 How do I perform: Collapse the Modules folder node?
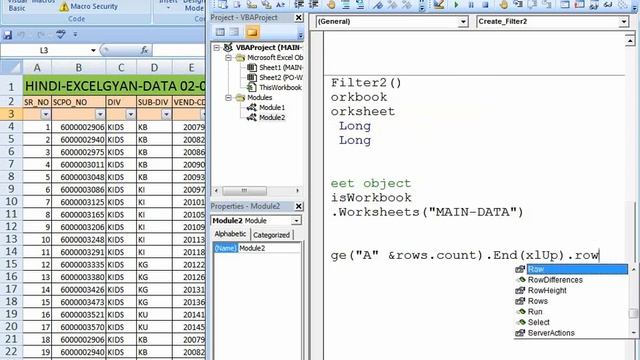click(229, 98)
